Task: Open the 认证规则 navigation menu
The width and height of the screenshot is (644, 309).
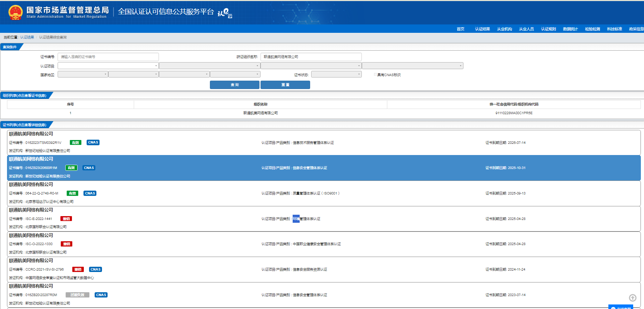Action: [x=548, y=29]
